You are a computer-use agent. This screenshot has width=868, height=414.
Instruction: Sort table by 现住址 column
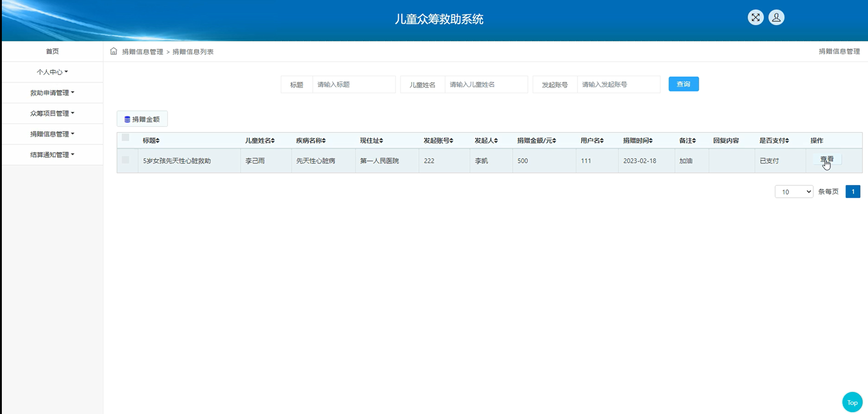pyautogui.click(x=371, y=140)
